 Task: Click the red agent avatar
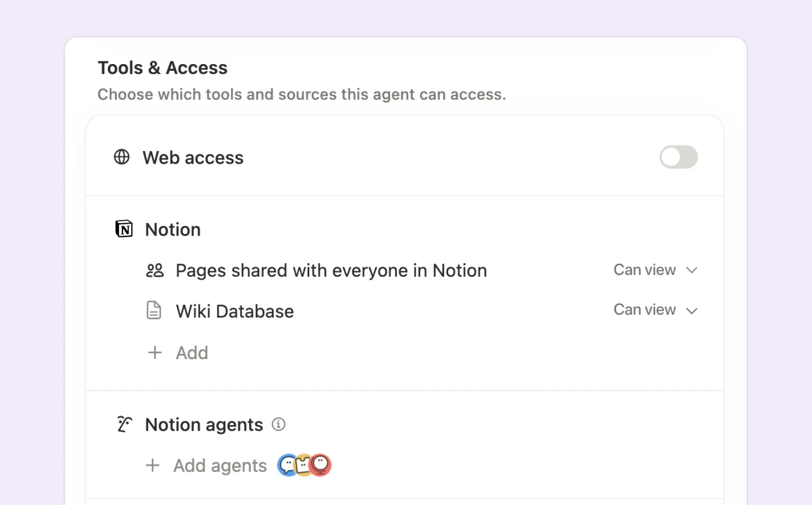[321, 465]
